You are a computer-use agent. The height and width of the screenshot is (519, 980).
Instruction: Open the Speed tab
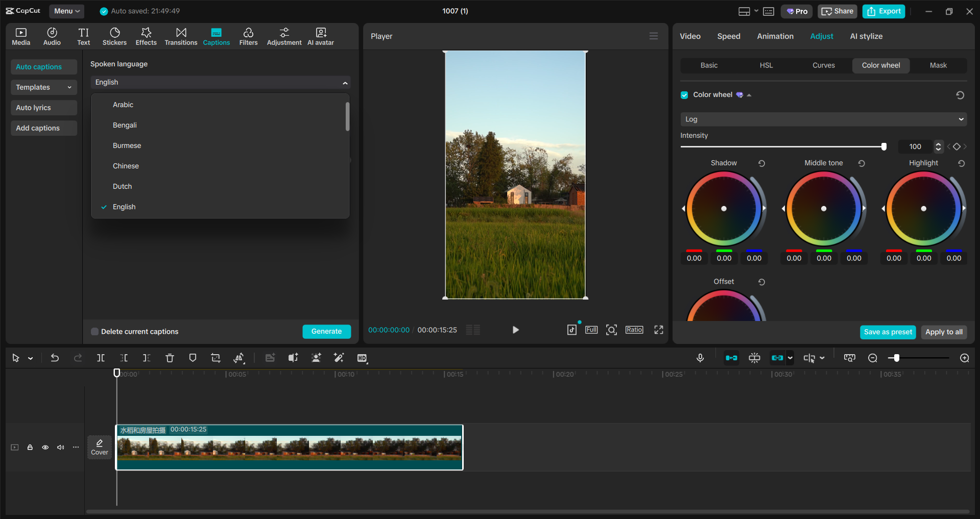pos(728,36)
